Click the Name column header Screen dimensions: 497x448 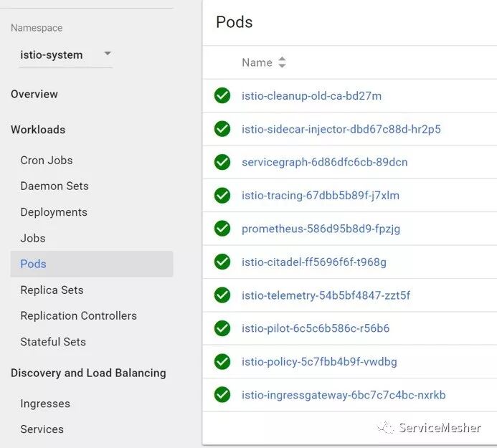click(257, 62)
